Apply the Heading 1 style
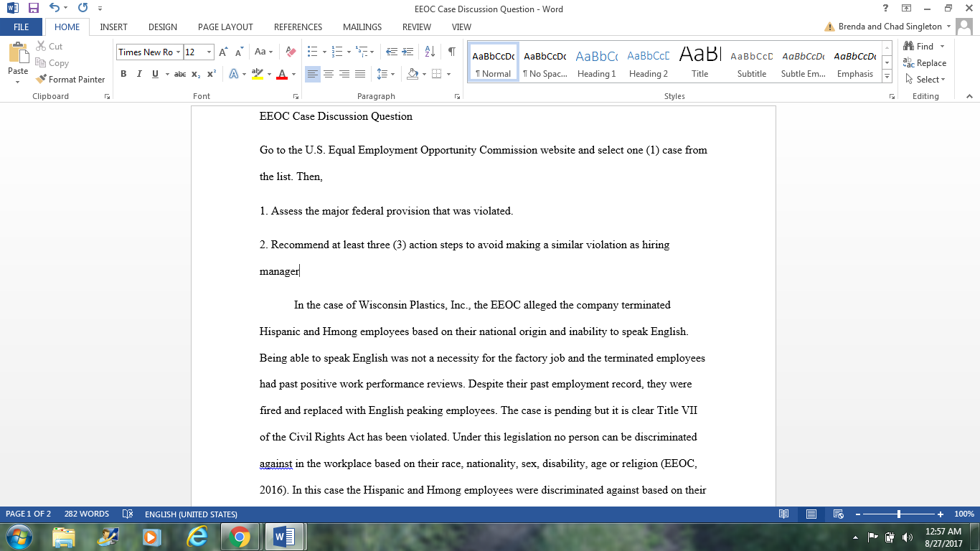This screenshot has width=980, height=551. pos(596,62)
